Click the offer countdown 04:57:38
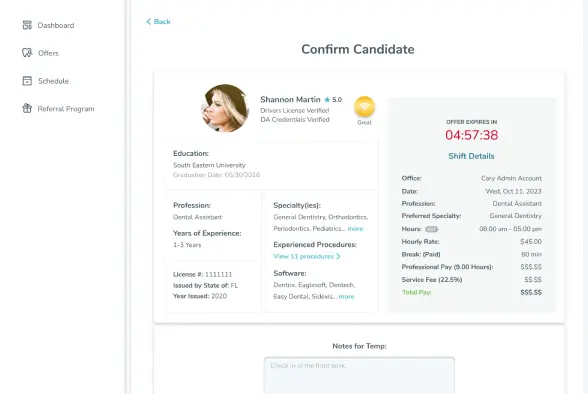The image size is (588, 394). tap(471, 135)
